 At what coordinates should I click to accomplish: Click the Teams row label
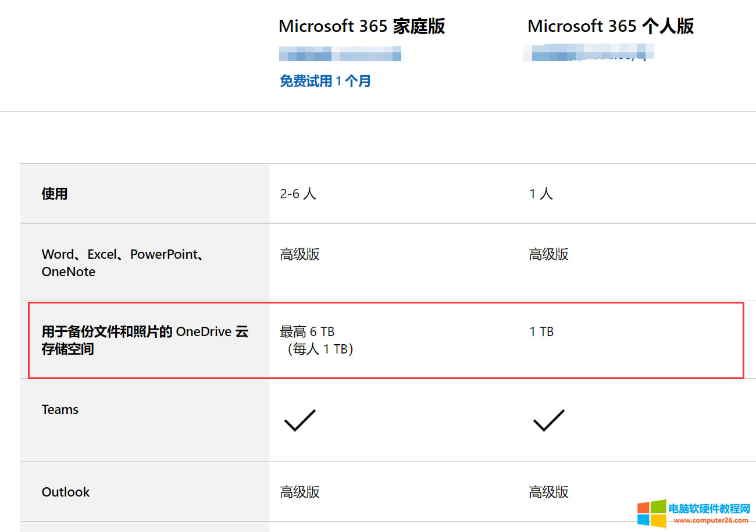pyautogui.click(x=60, y=409)
